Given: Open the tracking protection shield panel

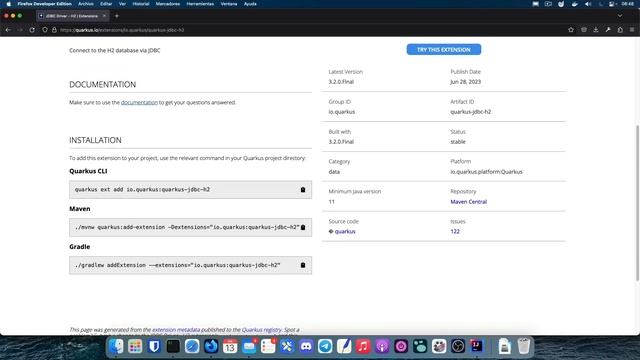Looking at the screenshot, I should coord(45,30).
